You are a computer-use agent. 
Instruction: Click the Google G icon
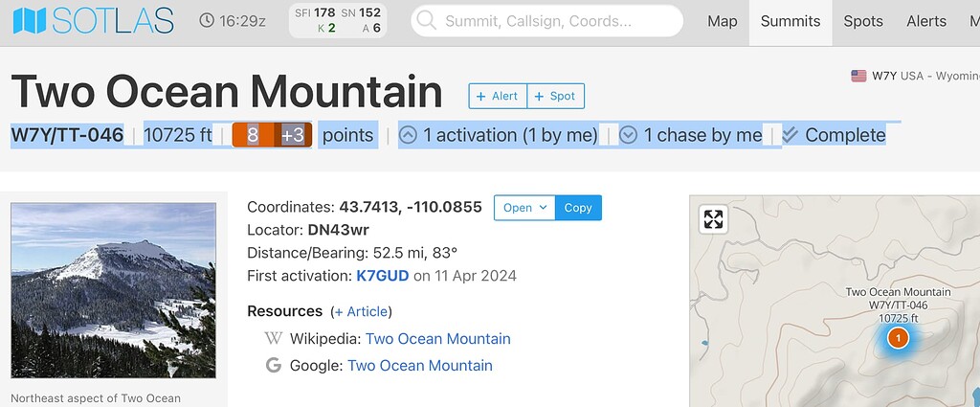pyautogui.click(x=273, y=366)
